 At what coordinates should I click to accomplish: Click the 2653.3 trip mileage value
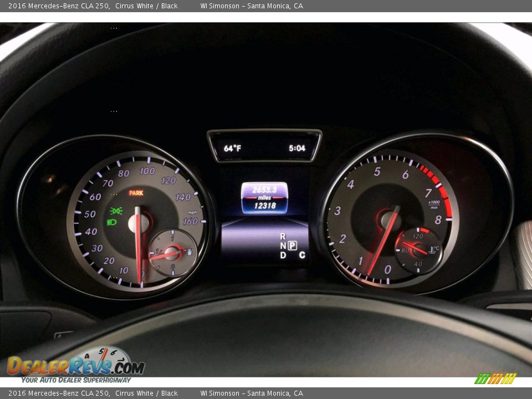pos(264,190)
